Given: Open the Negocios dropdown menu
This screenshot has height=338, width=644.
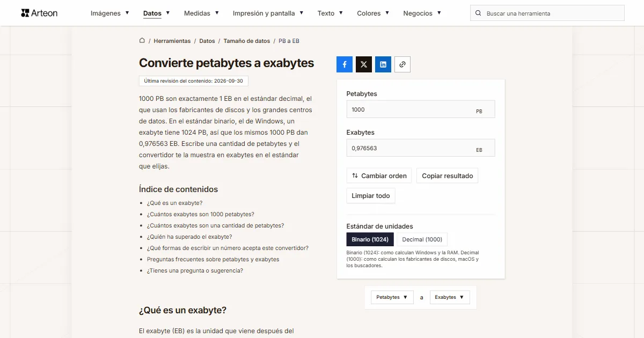Looking at the screenshot, I should 422,13.
